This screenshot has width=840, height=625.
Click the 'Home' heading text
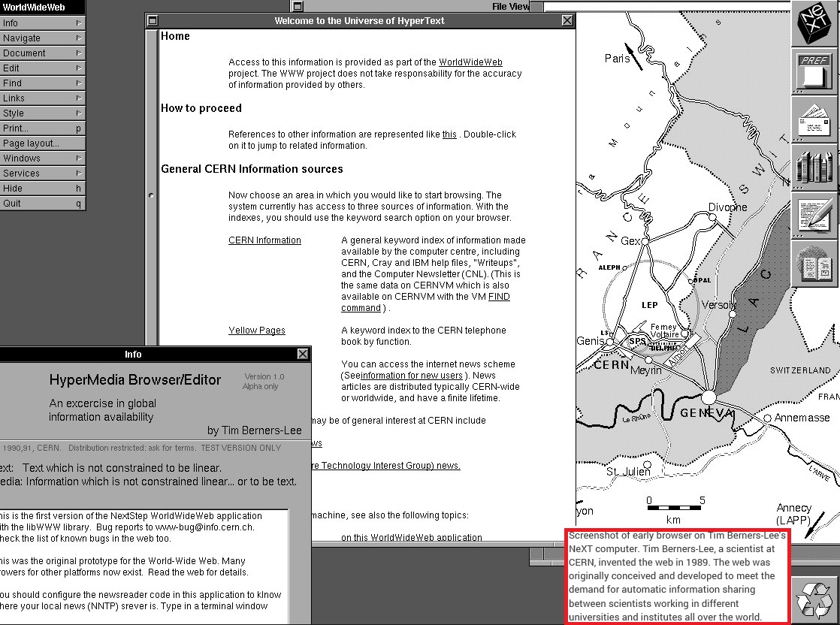pyautogui.click(x=175, y=36)
